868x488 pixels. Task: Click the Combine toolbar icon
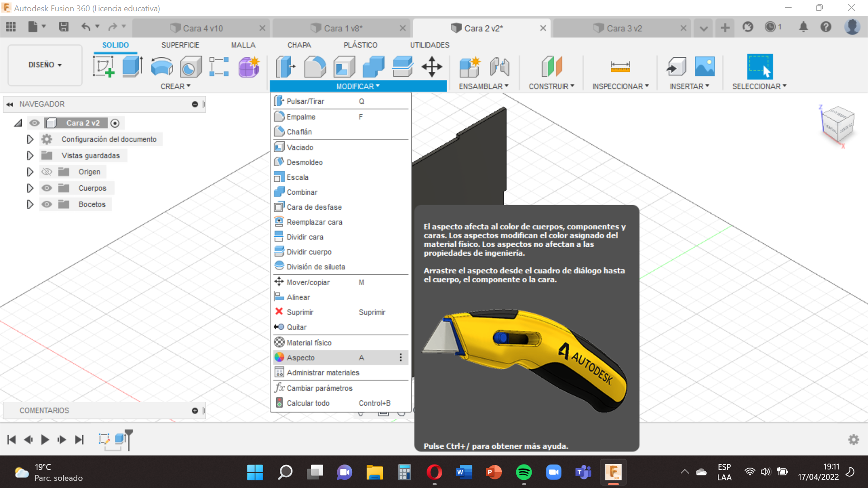373,67
